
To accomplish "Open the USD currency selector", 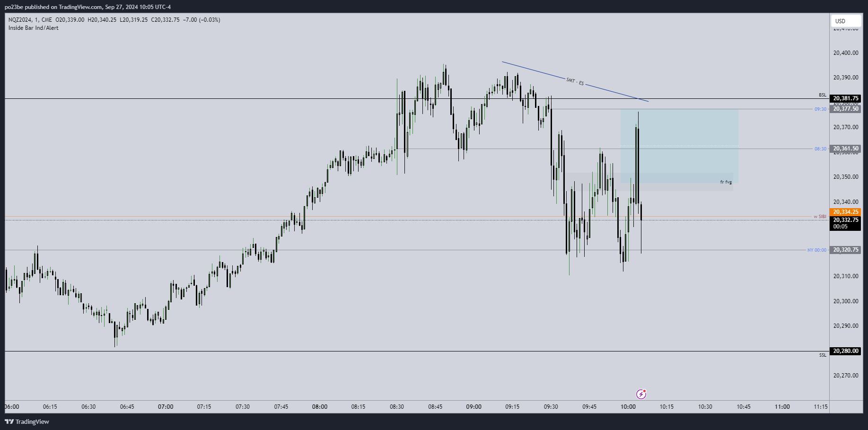I will (x=845, y=21).
